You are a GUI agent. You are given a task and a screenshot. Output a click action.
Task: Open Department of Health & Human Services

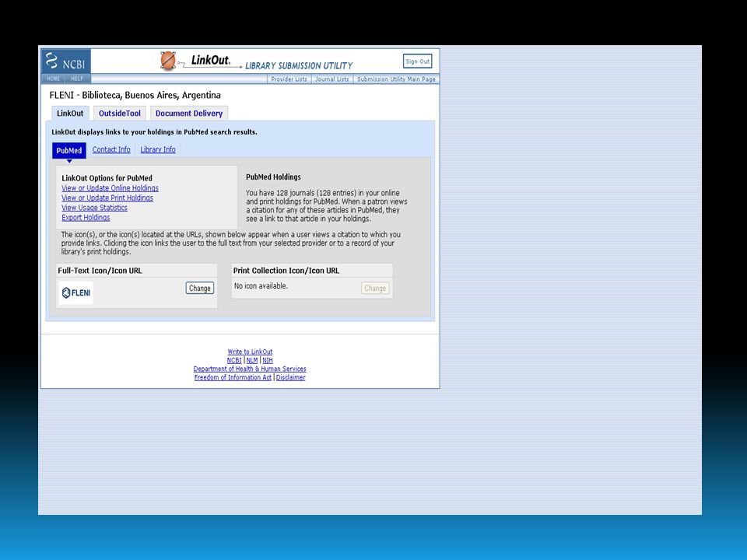coord(250,369)
